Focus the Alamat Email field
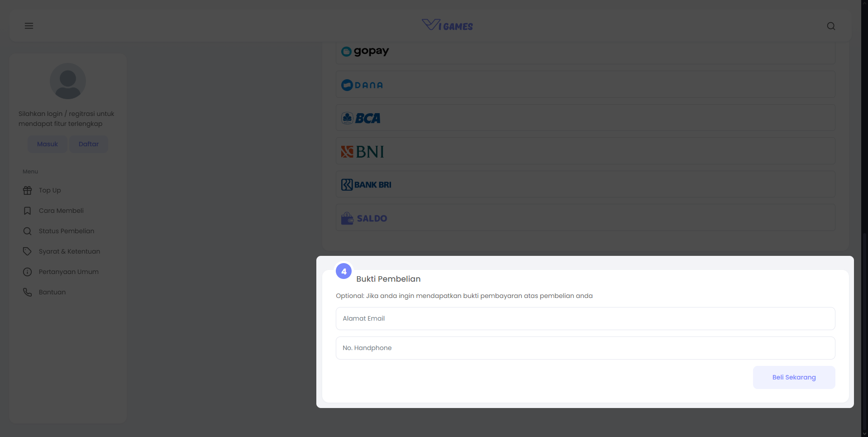Image resolution: width=868 pixels, height=437 pixels. [585, 318]
